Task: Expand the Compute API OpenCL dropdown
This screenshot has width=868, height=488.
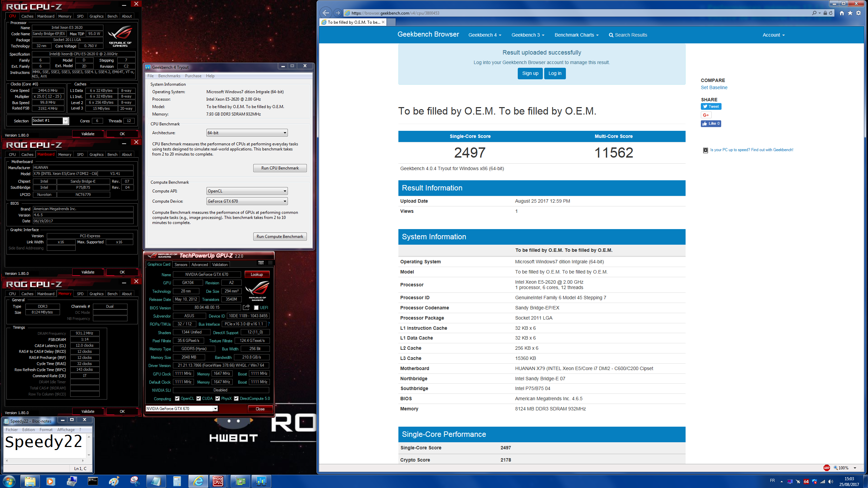Action: 247,191
